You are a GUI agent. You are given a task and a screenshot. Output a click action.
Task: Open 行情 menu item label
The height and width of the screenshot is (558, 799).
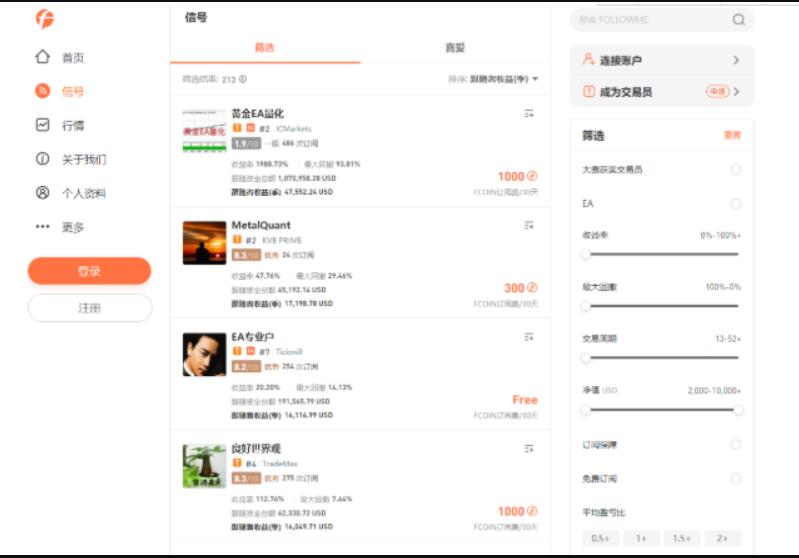[73, 125]
